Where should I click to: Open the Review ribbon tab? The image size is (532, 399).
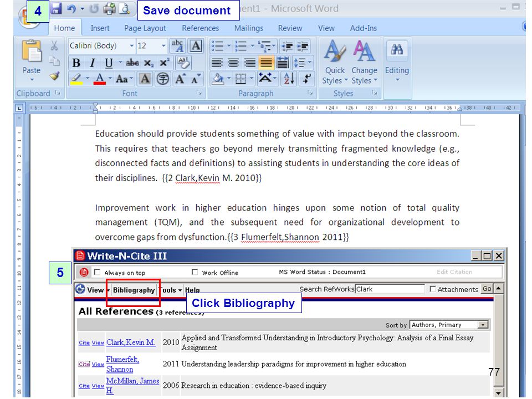point(290,28)
